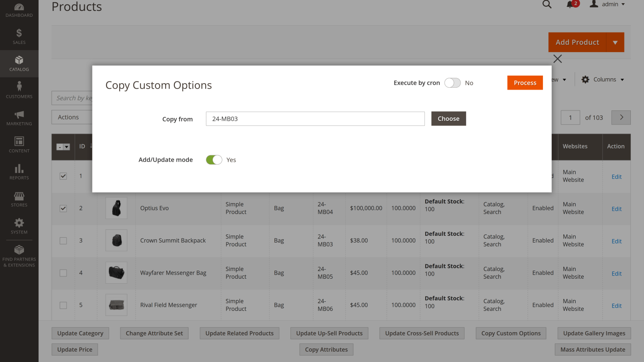Open the grid mass-select dropdown arrow
Image resolution: width=644 pixels, height=362 pixels.
click(x=67, y=147)
